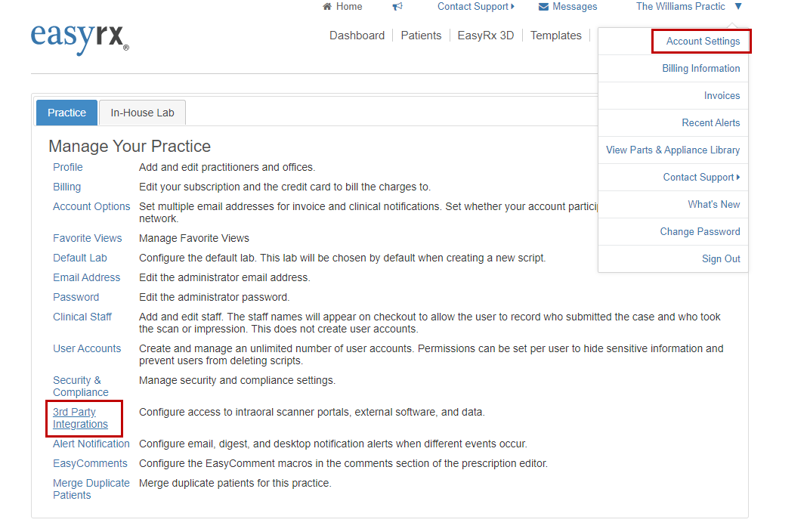Click text 'Add and edit practitioners and offices.'

pos(227,167)
